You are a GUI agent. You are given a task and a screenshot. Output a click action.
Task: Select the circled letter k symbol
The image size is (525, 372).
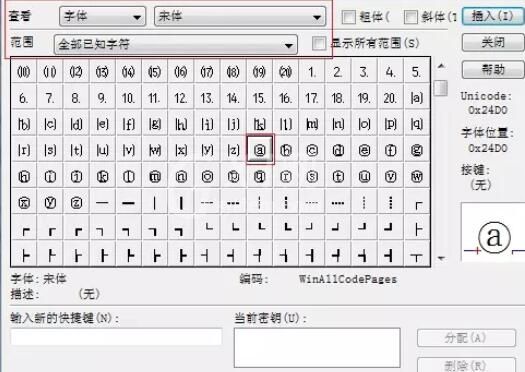pyautogui.click(x=102, y=176)
